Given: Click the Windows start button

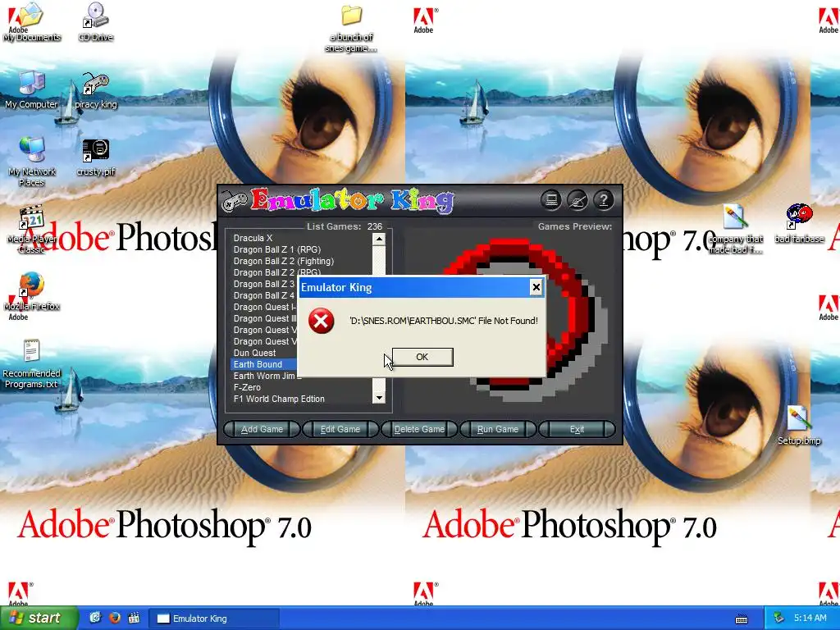Looking at the screenshot, I should 39,619.
